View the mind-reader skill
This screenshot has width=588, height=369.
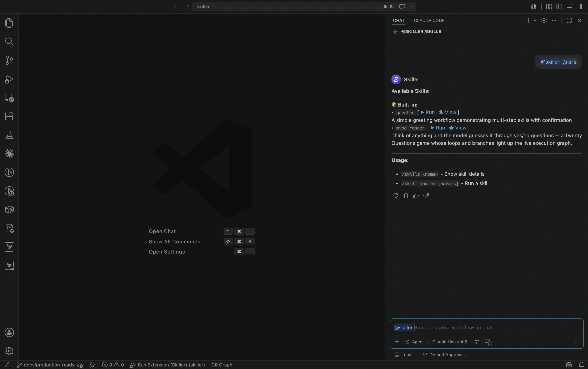(x=458, y=128)
